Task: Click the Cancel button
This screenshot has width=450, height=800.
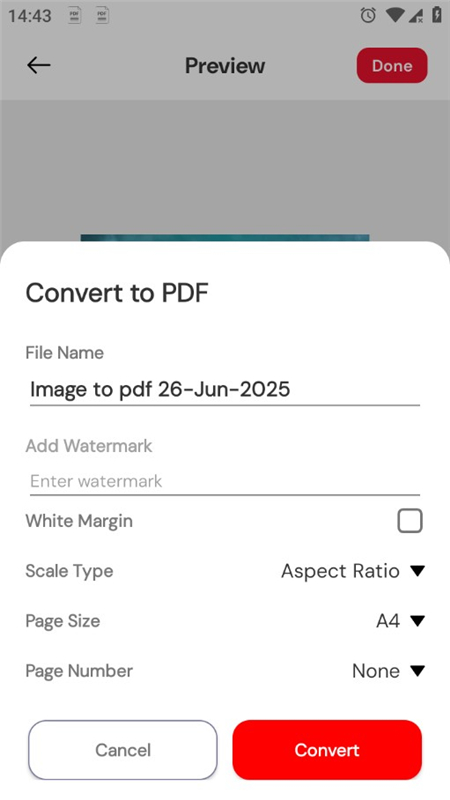Action: (x=123, y=749)
